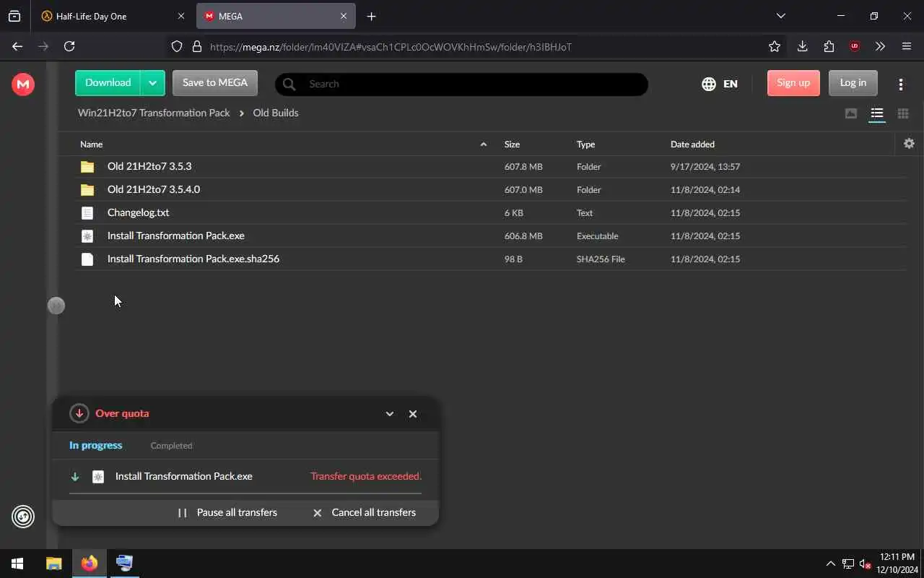Sort by Size column header
This screenshot has height=578, width=924.
(x=512, y=144)
